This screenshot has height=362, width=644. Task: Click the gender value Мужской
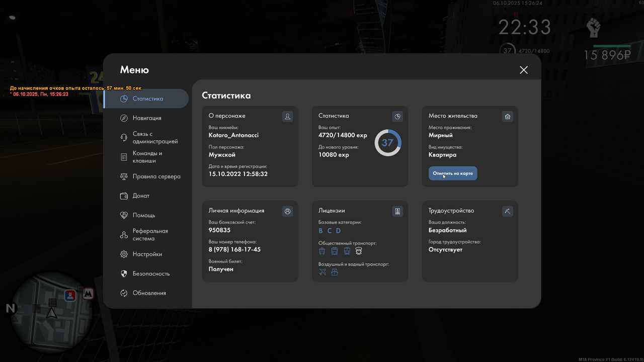pos(222,155)
